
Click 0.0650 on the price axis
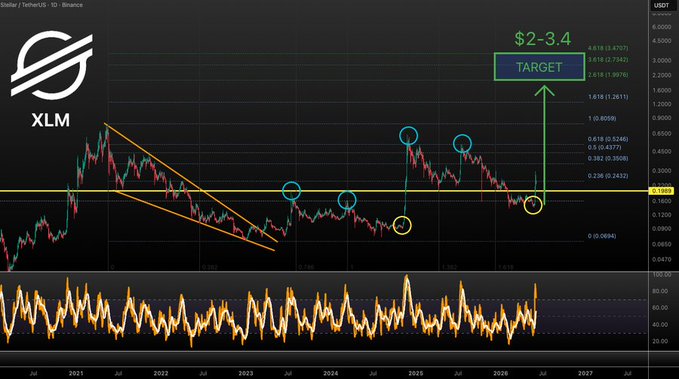(x=661, y=244)
